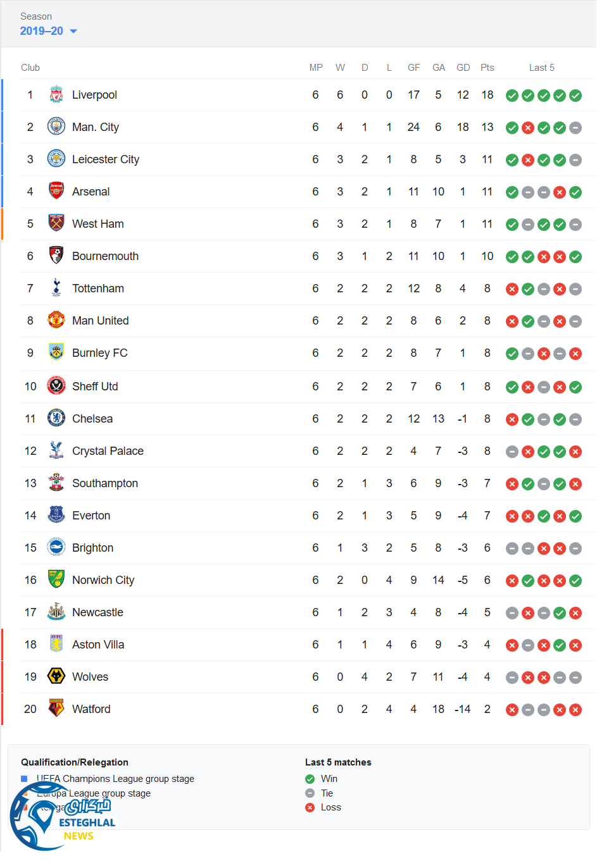Click the Pts column header
The height and width of the screenshot is (868, 597).
pyautogui.click(x=487, y=68)
